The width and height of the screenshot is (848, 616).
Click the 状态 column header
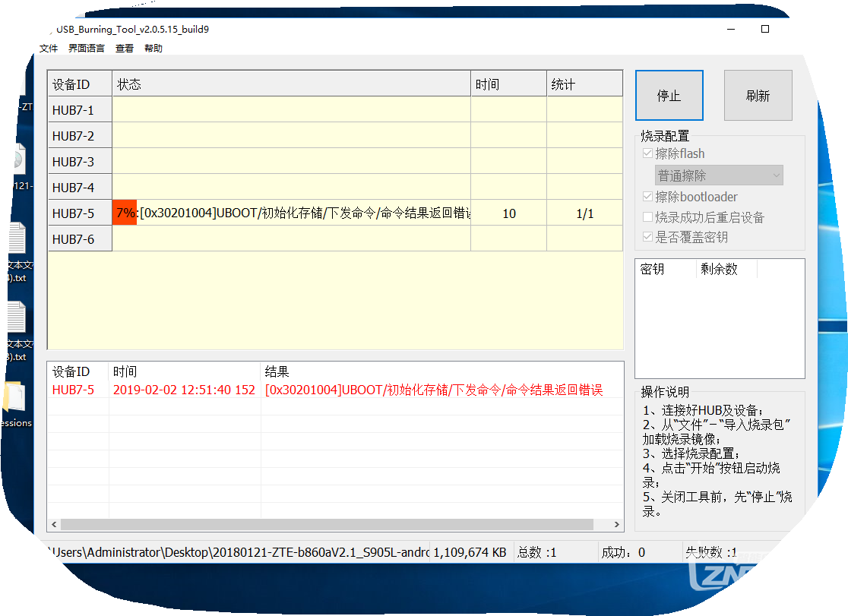pos(291,84)
